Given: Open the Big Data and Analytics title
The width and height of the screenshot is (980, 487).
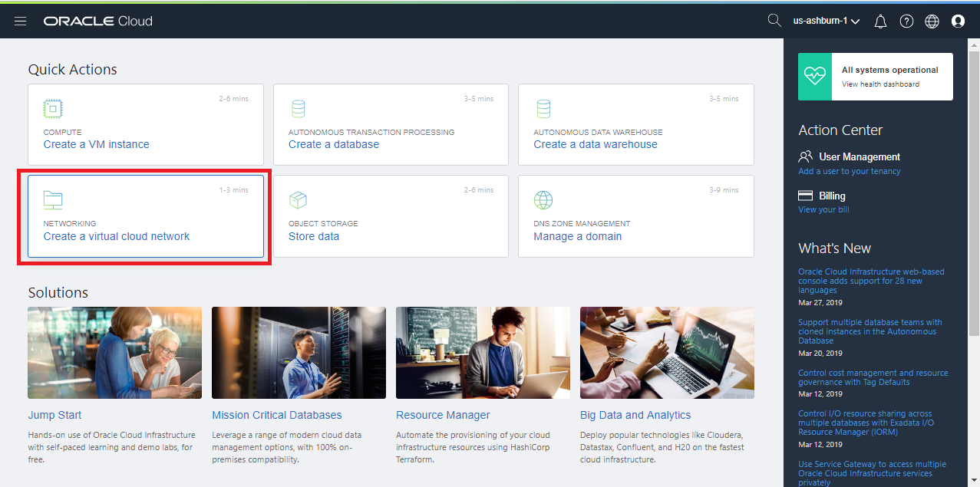Looking at the screenshot, I should pyautogui.click(x=635, y=415).
